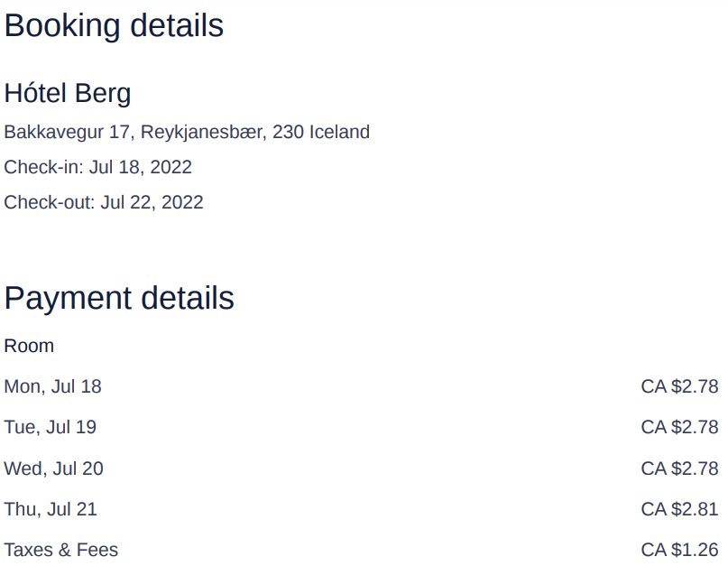The height and width of the screenshot is (575, 728).
Task: Click the Room label
Action: coord(29,346)
